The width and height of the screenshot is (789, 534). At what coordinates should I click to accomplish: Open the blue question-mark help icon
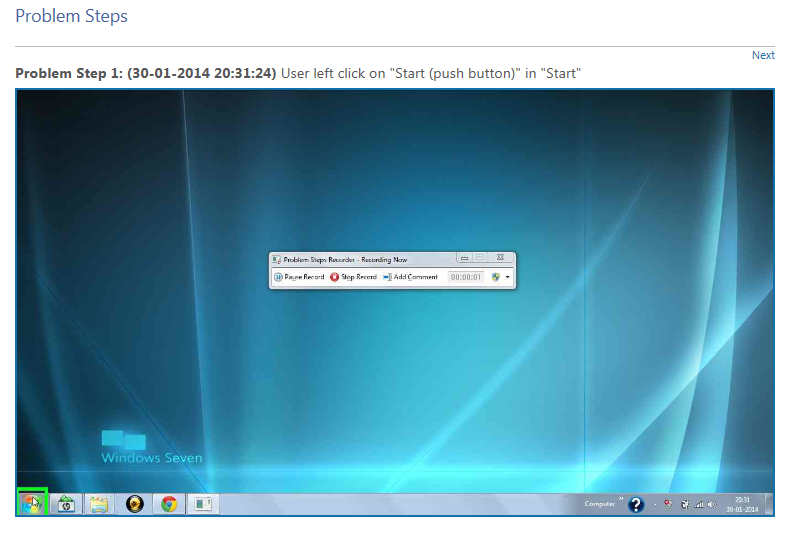(x=637, y=504)
